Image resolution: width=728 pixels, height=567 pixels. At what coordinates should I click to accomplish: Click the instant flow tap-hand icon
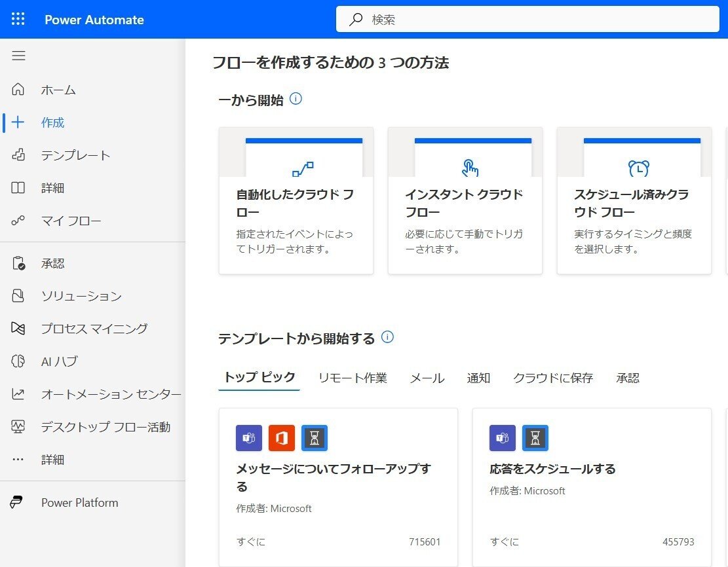click(x=470, y=168)
